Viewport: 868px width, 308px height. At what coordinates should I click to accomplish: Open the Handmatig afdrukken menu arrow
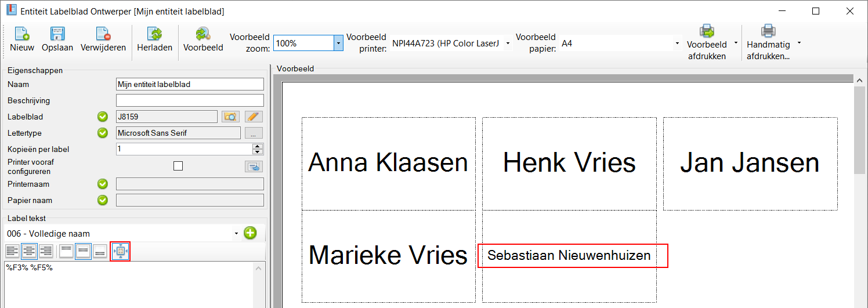click(799, 43)
